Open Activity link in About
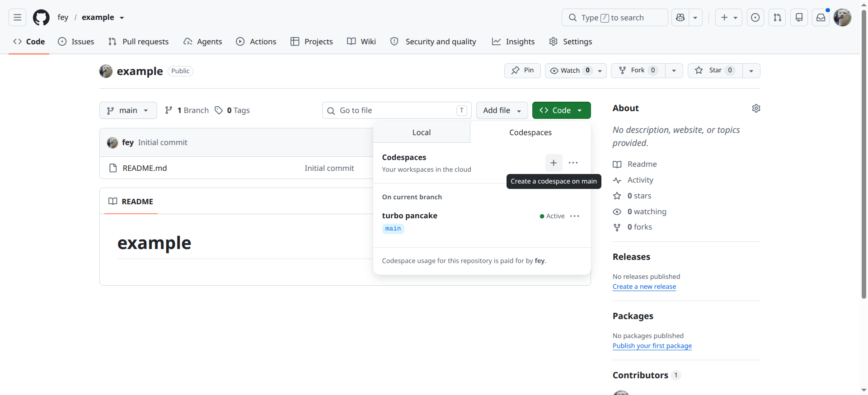The width and height of the screenshot is (868, 395). [633, 180]
